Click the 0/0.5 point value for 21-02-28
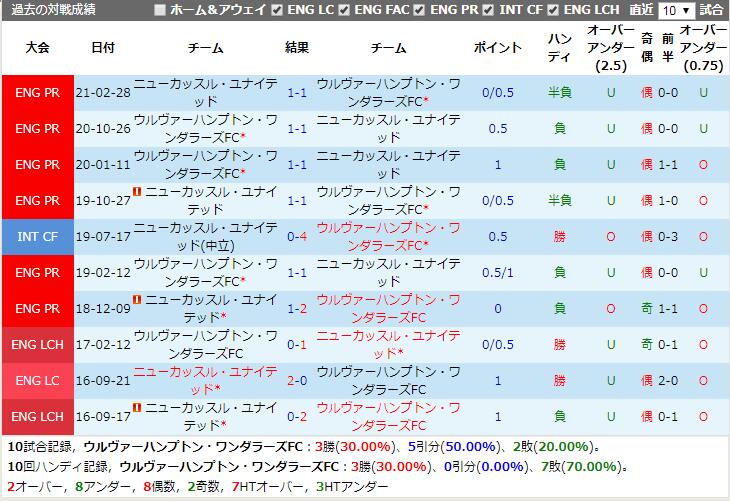The height and width of the screenshot is (501, 730). 498,93
